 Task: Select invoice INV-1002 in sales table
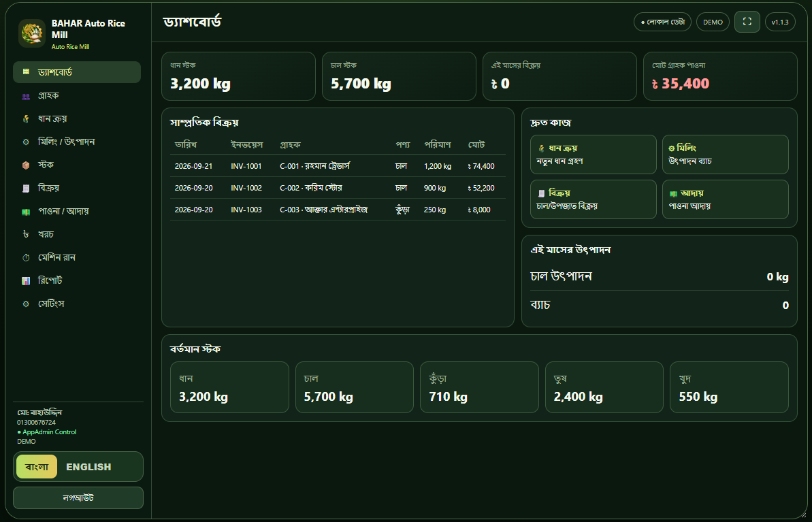click(246, 188)
